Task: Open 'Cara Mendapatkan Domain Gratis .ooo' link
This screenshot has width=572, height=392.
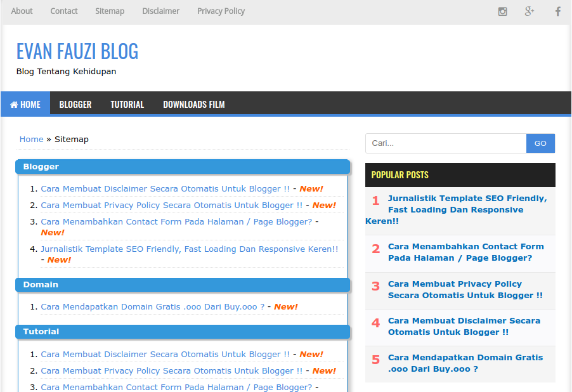Action: coord(151,306)
